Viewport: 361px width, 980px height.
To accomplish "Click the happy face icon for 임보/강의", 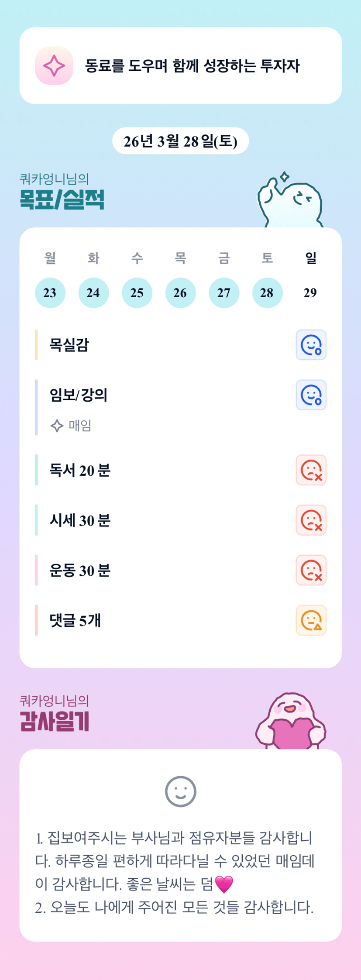I will (x=311, y=395).
